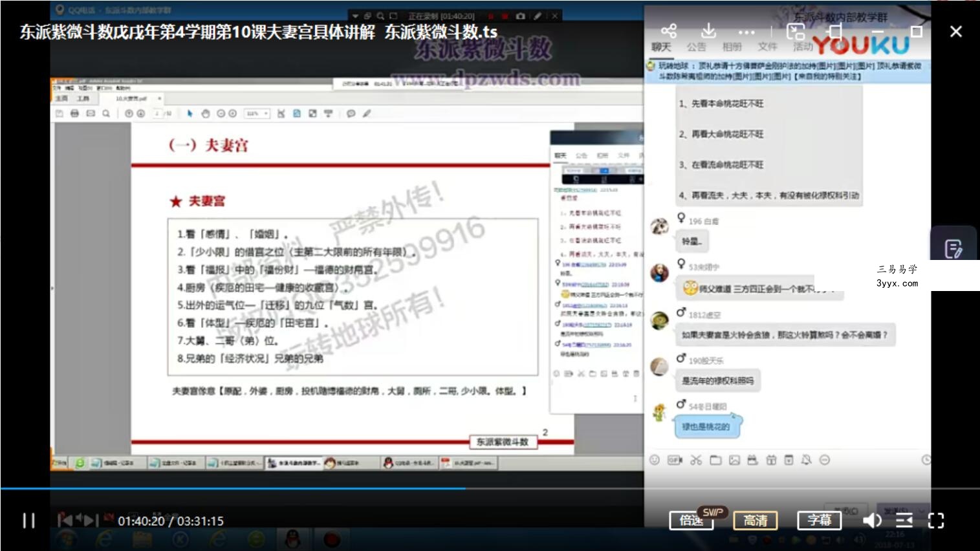
Task: Switch to 工具 tab in Acrobat
Action: (x=83, y=98)
